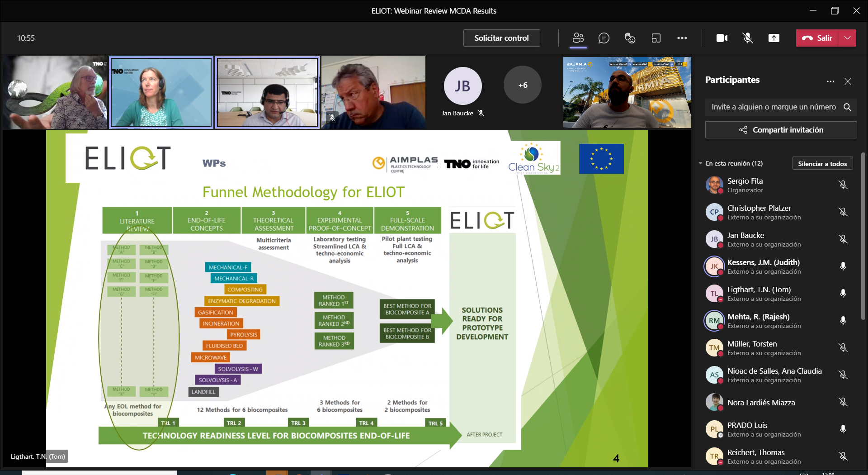
Task: Click Silenciar a todos button
Action: coord(822,163)
